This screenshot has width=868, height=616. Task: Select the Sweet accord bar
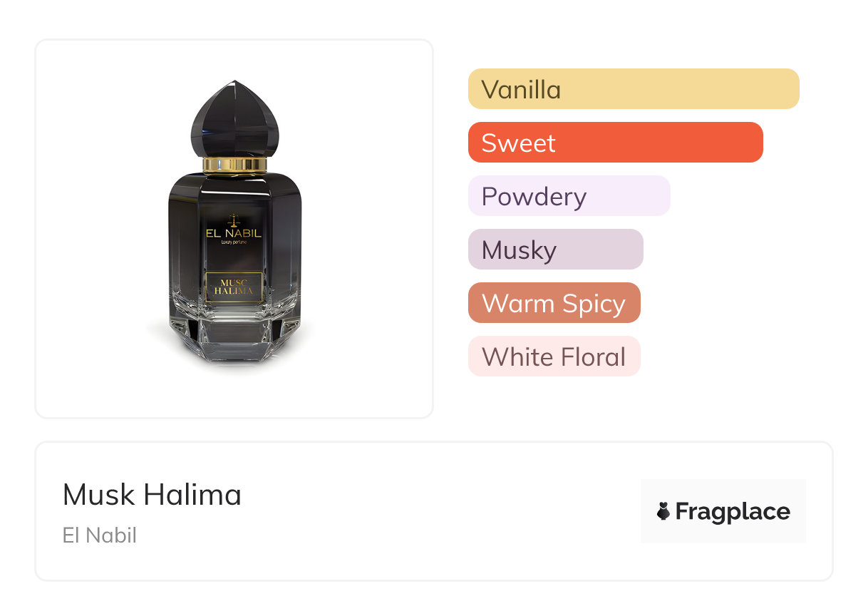[616, 143]
